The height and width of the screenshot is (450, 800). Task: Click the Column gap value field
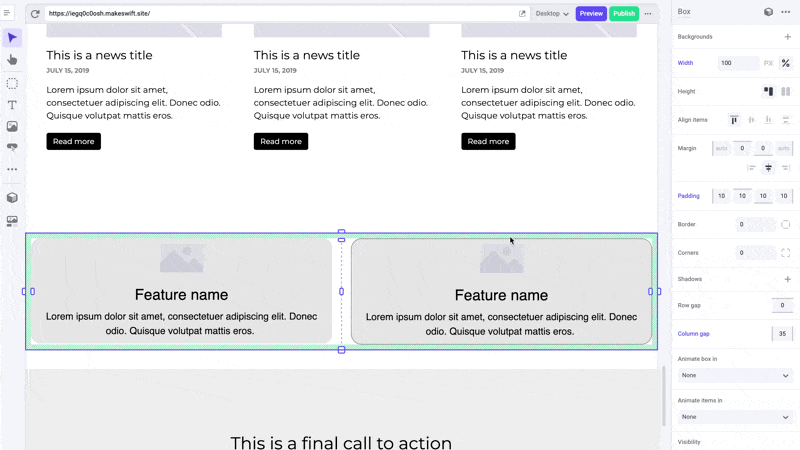(782, 334)
